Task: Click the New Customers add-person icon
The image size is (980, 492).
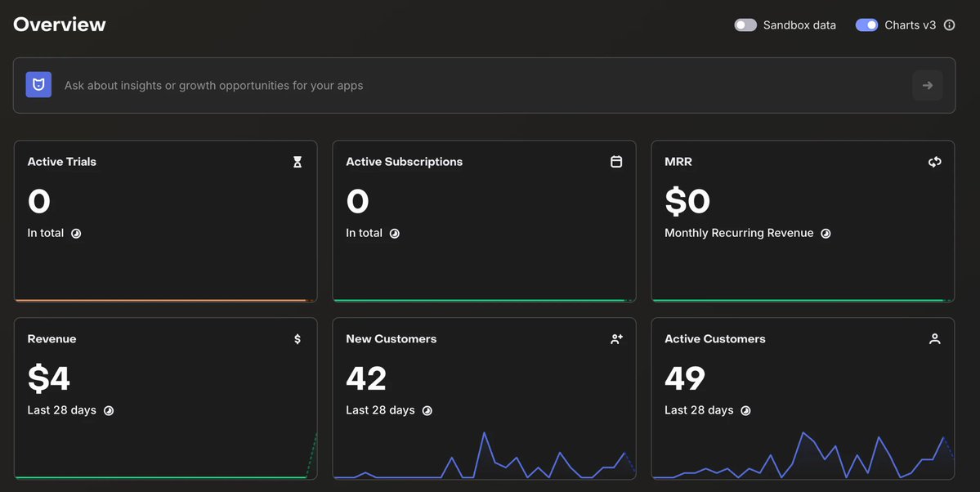Action: point(616,339)
